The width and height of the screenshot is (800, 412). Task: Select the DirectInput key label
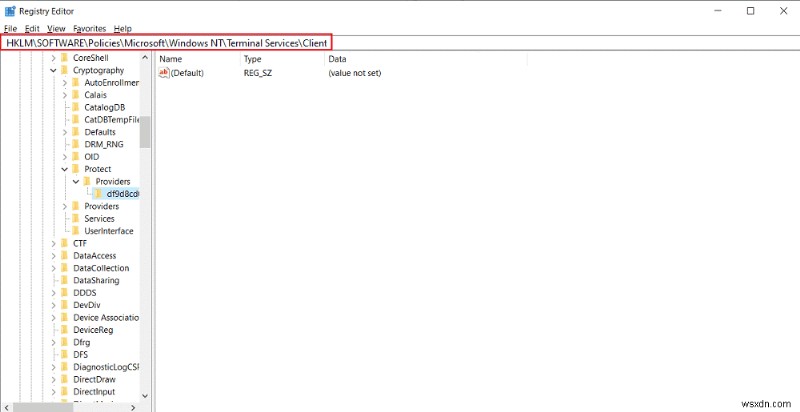94,392
